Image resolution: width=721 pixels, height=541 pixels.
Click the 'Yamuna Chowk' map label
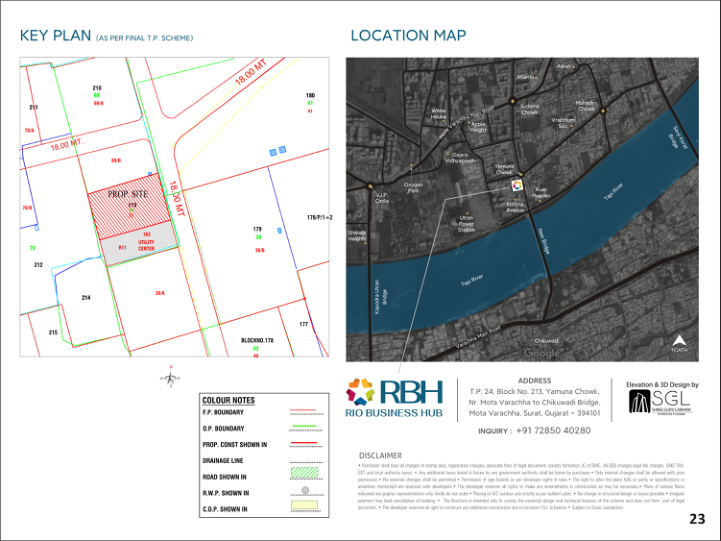(504, 169)
